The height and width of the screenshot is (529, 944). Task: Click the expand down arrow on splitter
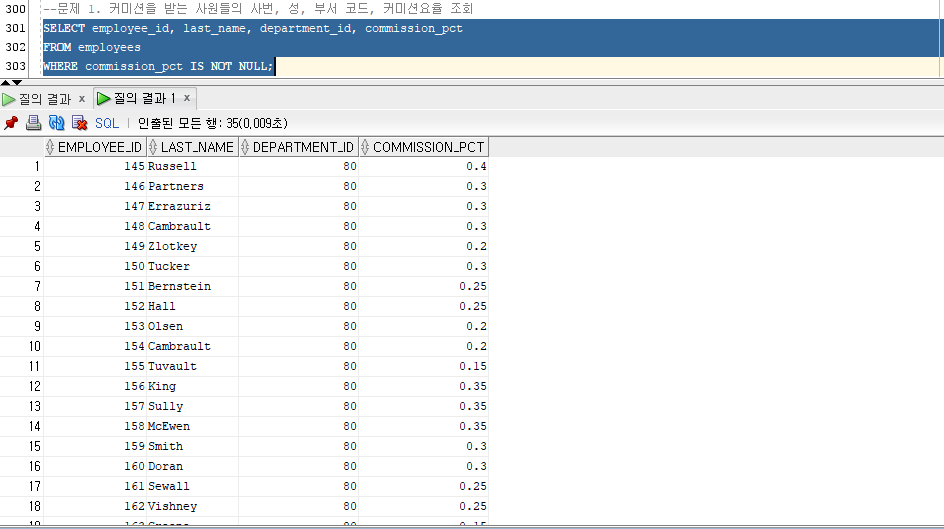(x=17, y=82)
